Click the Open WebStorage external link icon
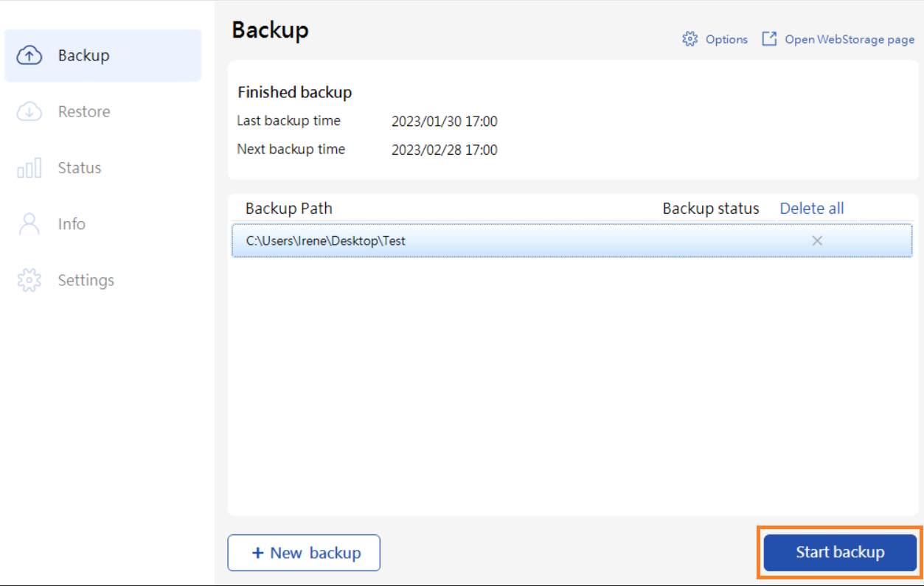 (x=769, y=39)
